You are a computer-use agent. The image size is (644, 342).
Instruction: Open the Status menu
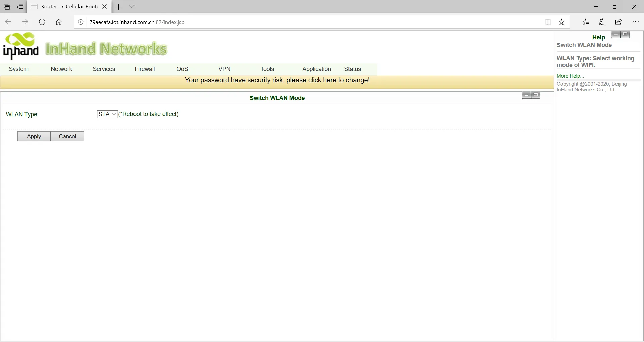[x=352, y=69]
